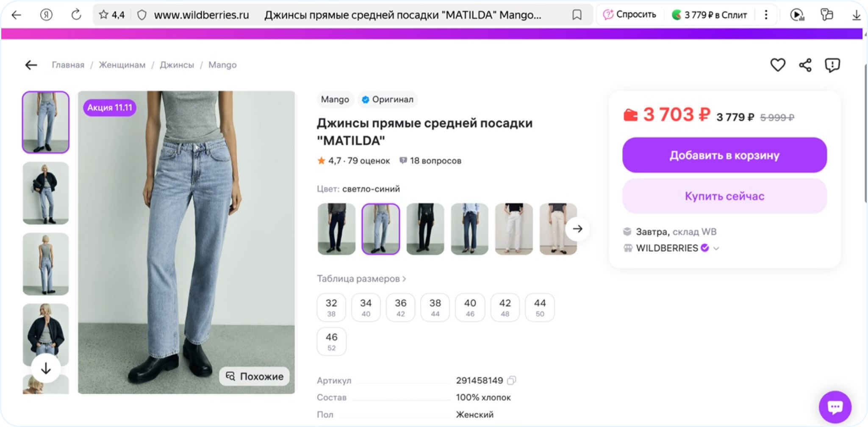Click the browser bookmark icon
The height and width of the screenshot is (427, 868).
click(577, 15)
